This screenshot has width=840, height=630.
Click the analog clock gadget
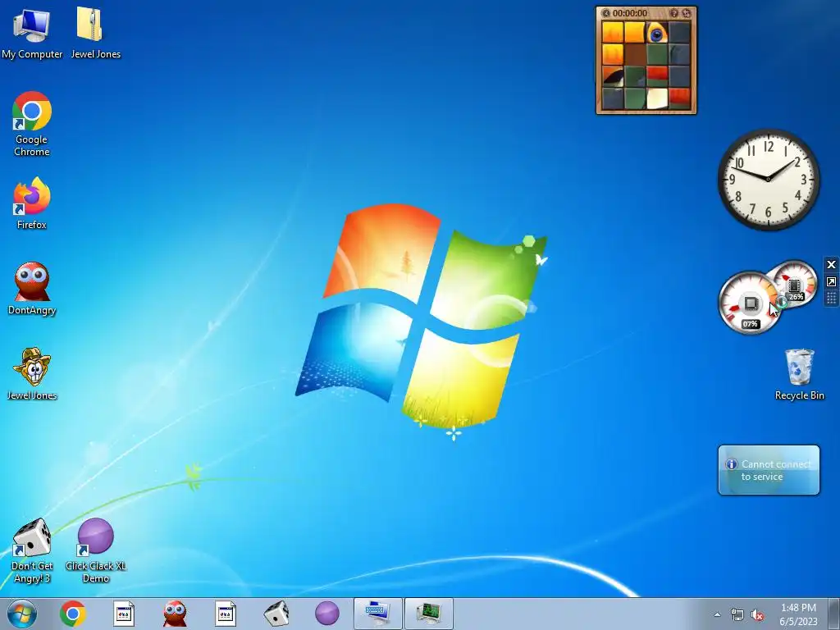pos(768,180)
